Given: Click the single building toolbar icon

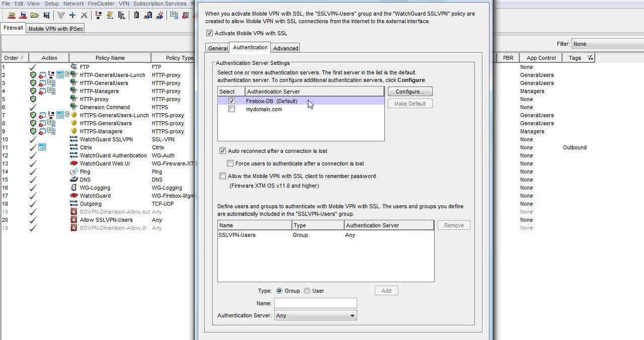Looking at the screenshot, I should coord(136,16).
